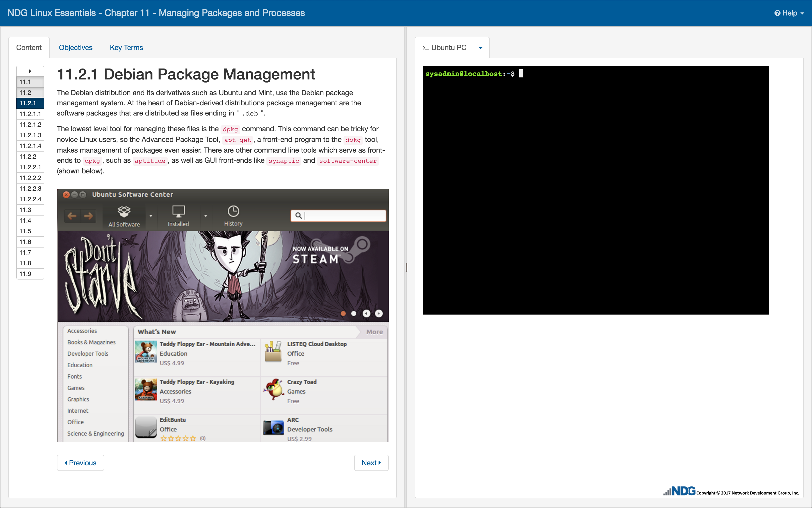
Task: Navigate to section 11.9
Action: pos(30,274)
